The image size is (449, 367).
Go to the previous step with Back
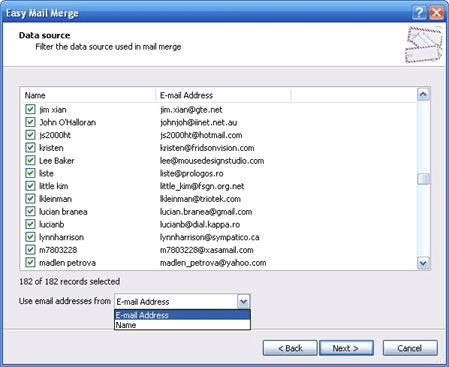pyautogui.click(x=290, y=348)
